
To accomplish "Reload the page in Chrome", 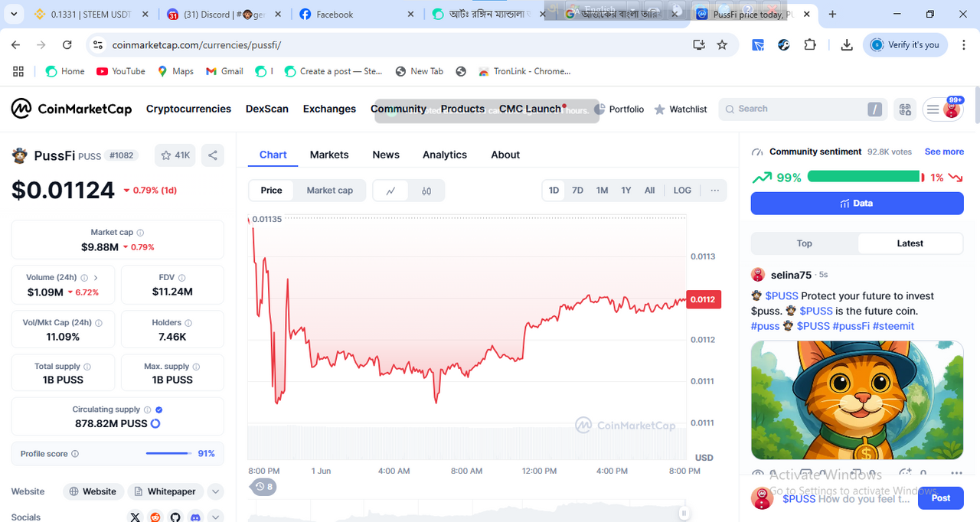I will pos(67,45).
